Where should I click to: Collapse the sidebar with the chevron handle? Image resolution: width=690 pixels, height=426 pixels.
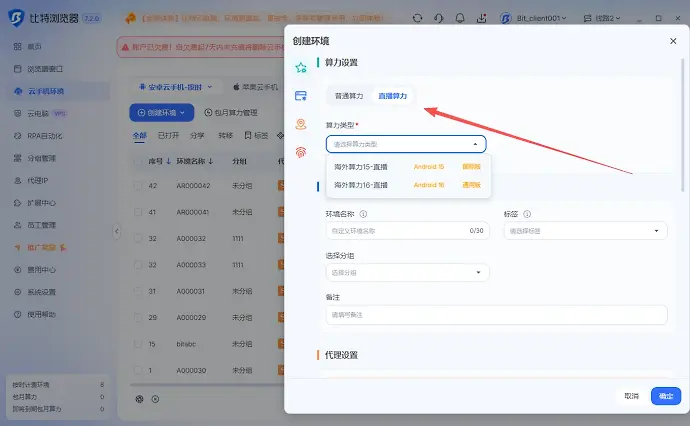(x=117, y=231)
